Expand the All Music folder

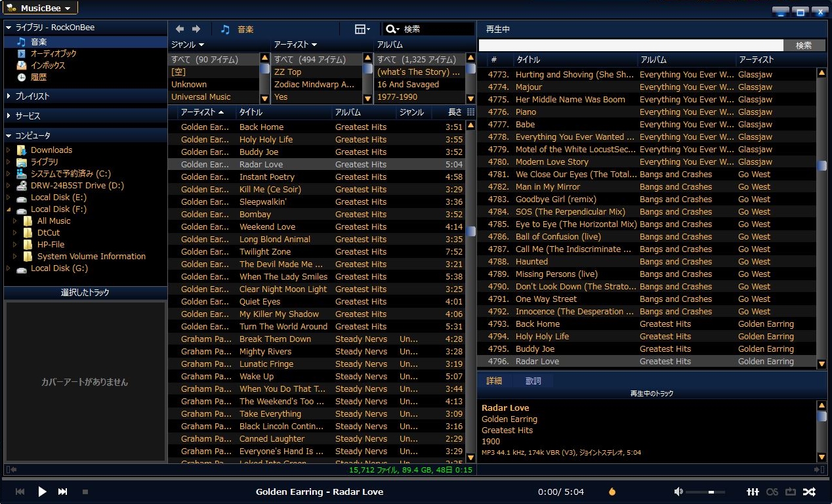15,220
